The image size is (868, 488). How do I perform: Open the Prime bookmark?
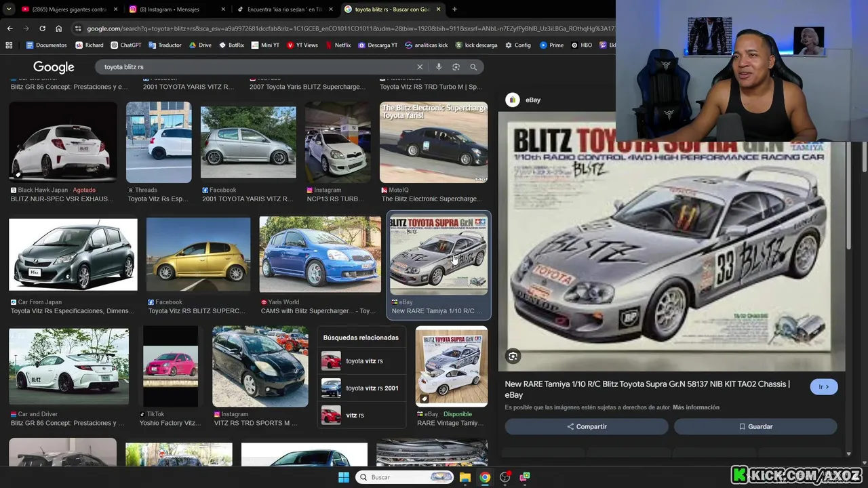click(551, 45)
